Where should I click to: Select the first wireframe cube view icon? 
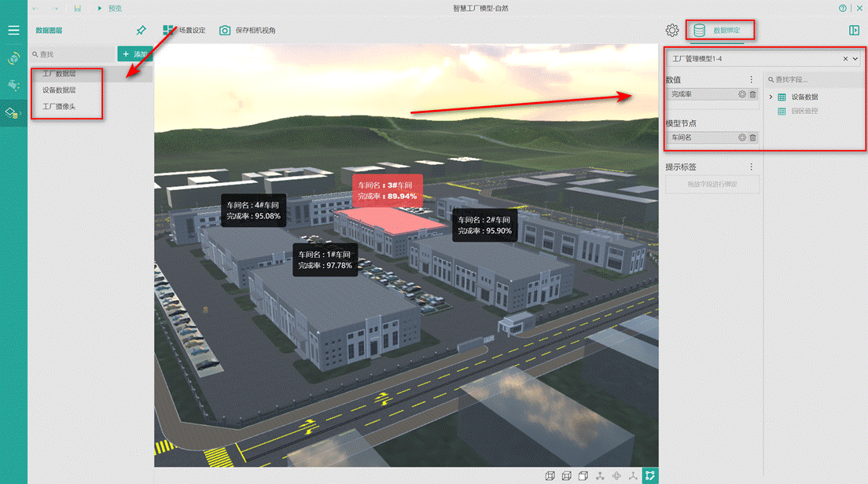point(550,476)
